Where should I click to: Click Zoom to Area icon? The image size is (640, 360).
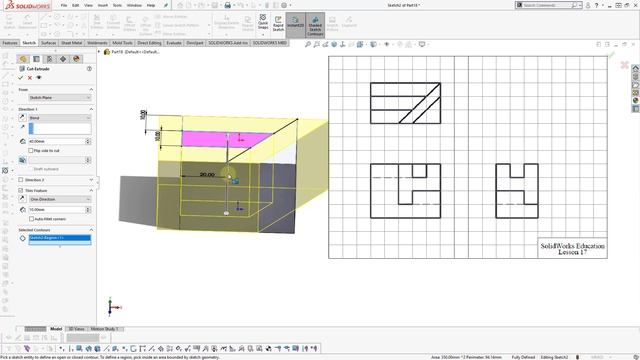(317, 44)
